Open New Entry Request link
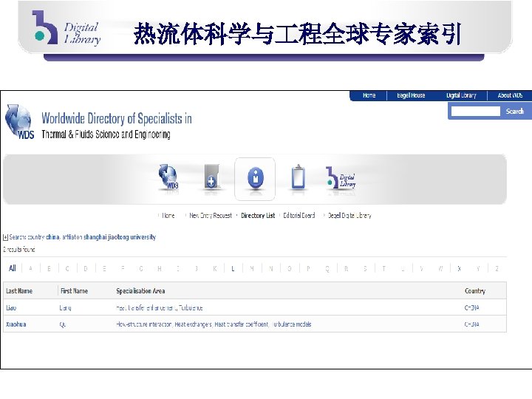Screen dimensions: 532x399 (x=211, y=216)
